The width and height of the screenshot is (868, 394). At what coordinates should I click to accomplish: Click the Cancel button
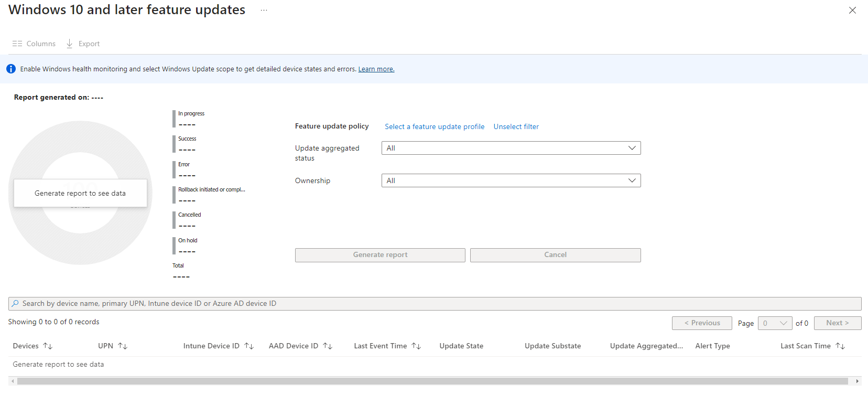coord(556,255)
